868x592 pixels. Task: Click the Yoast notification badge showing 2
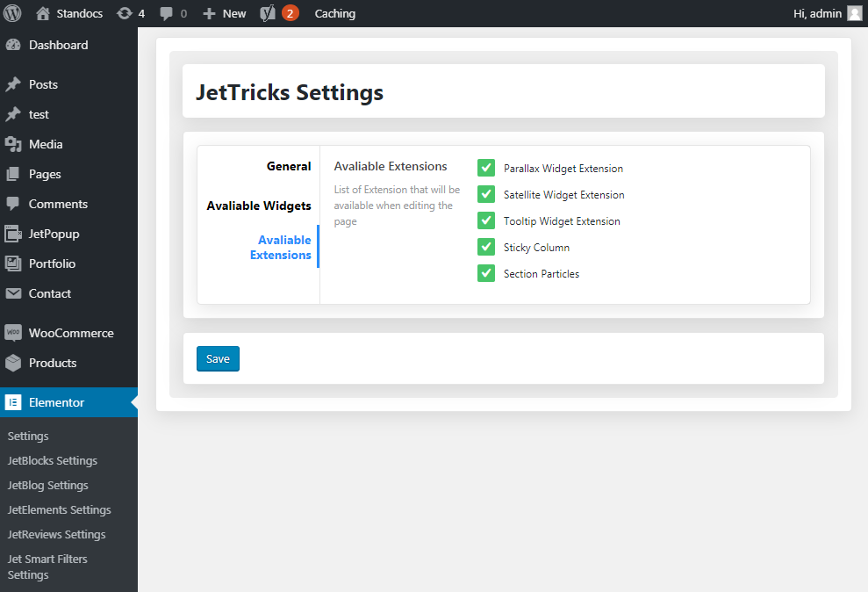coord(291,13)
